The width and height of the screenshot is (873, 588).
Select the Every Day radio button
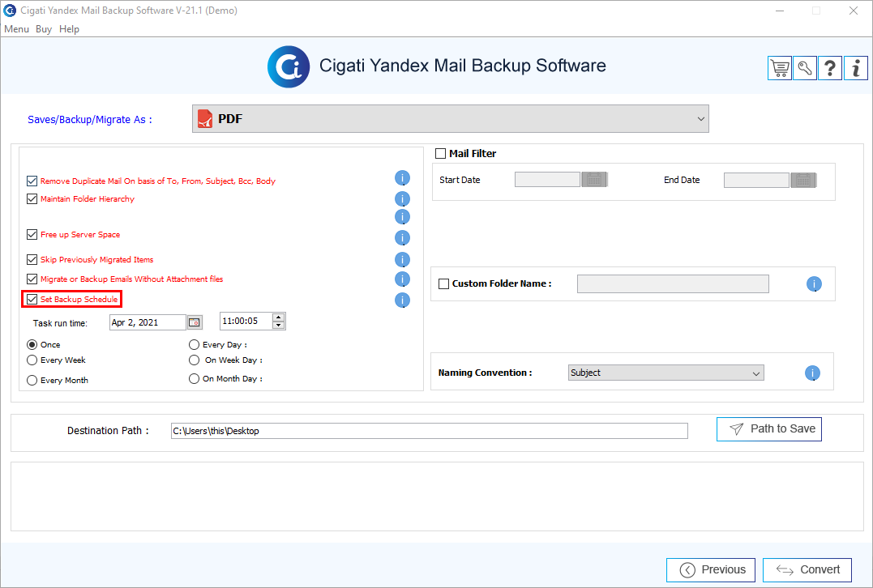click(194, 344)
